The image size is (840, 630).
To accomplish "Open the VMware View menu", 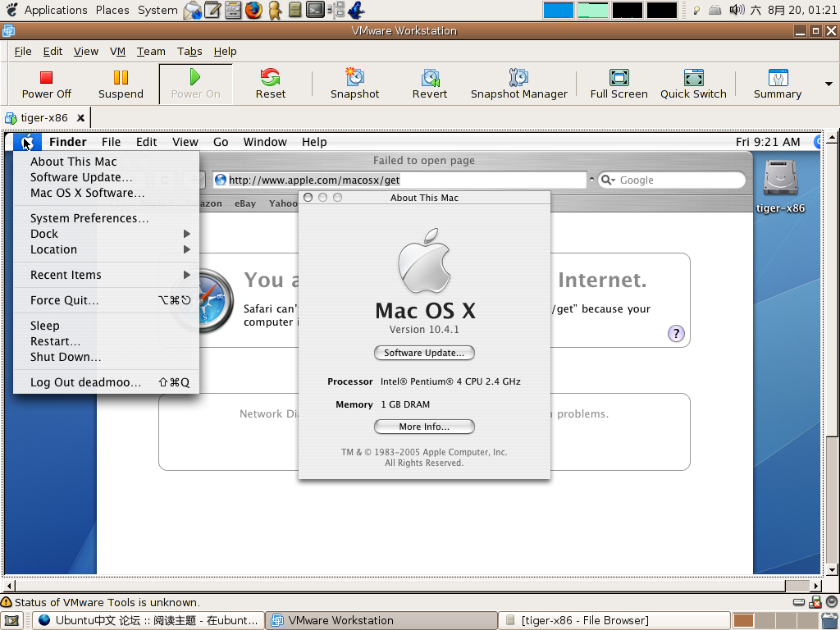I will coord(85,52).
